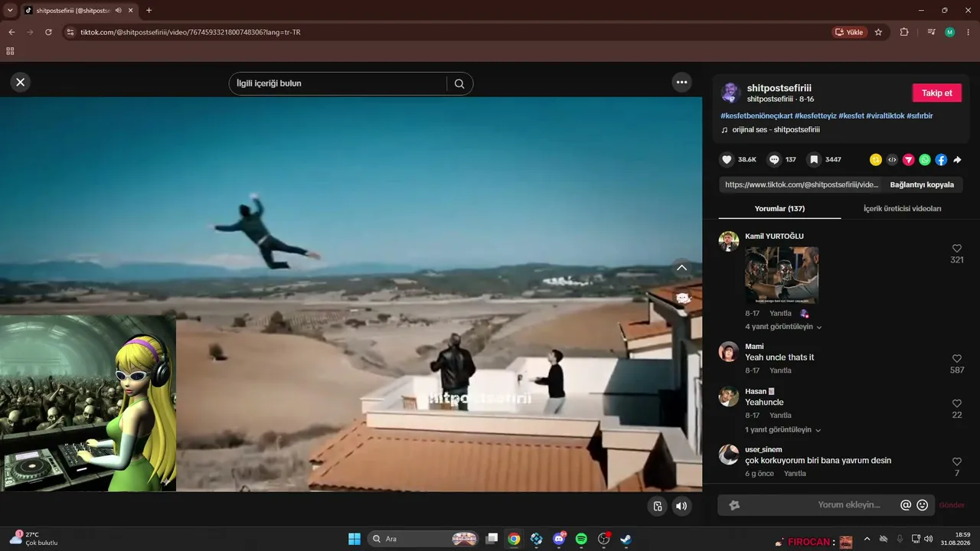Switch to İçerik üreticisi videoları tab
This screenshot has width=980, height=551.
(x=902, y=209)
